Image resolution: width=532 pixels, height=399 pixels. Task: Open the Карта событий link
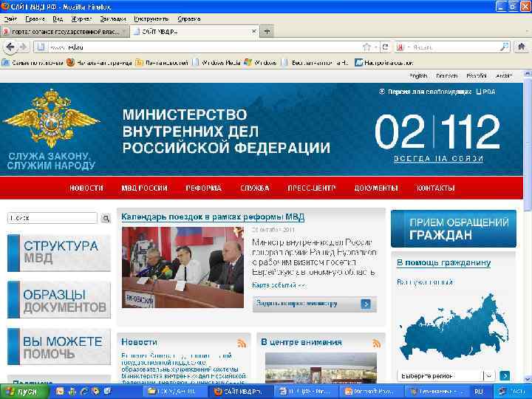click(279, 285)
